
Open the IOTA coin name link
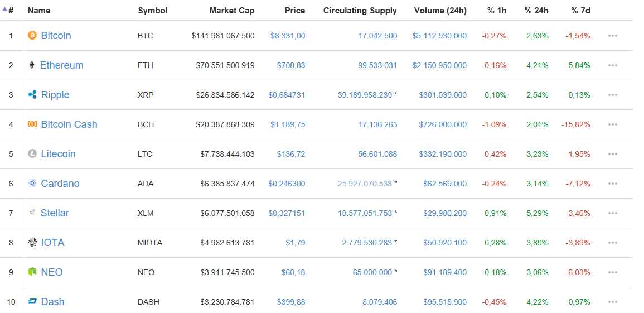pos(52,243)
